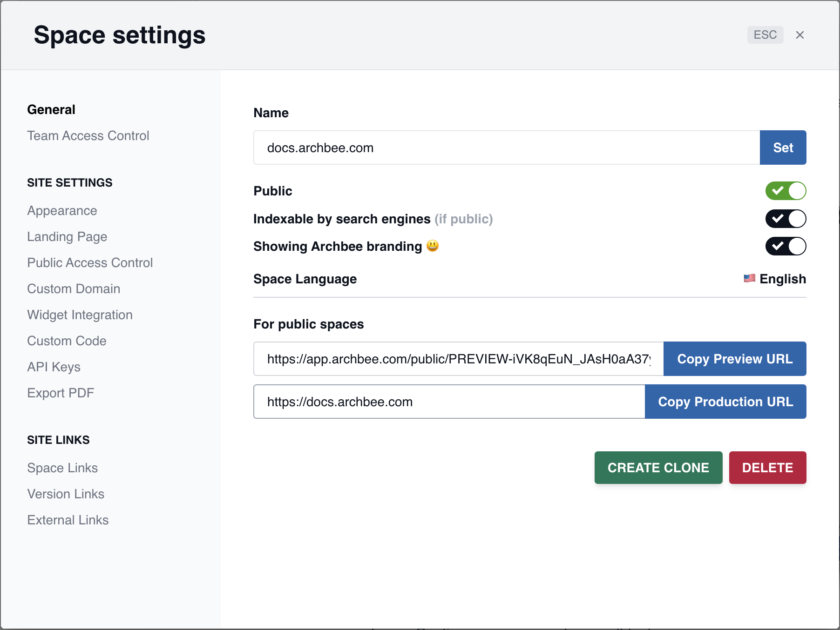Turn off Showing Archbee branding toggle
The image size is (840, 630).
(x=786, y=246)
